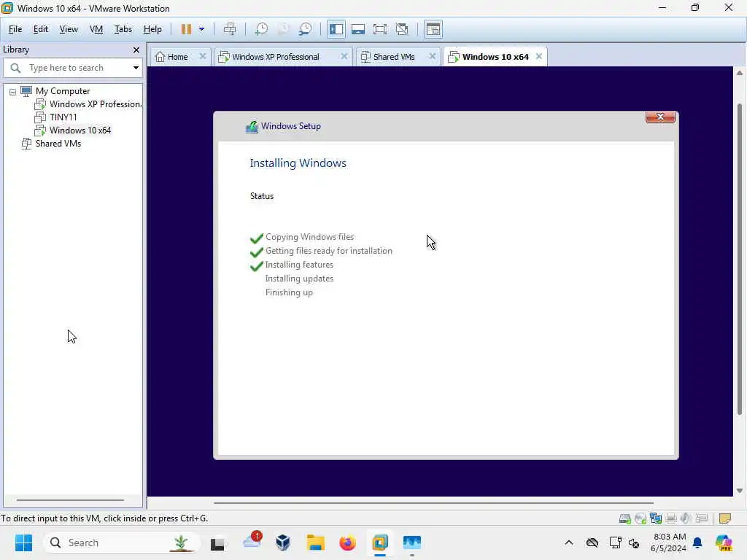Show hidden system tray icons chevron
Viewport: 747px width, 560px height.
click(x=569, y=542)
